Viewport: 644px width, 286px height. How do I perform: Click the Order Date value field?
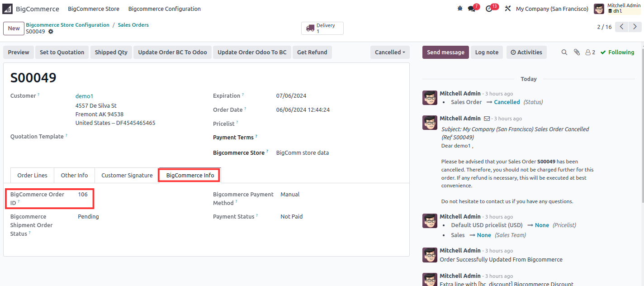tap(303, 110)
